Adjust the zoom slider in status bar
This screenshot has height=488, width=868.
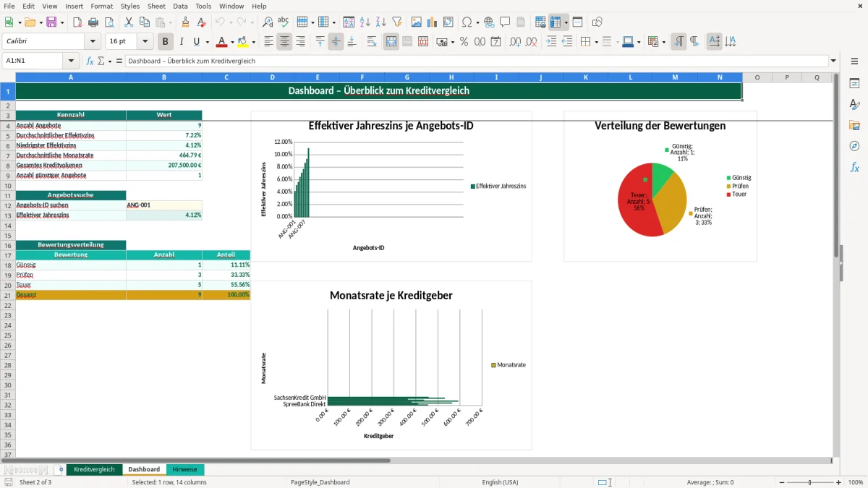(809, 482)
